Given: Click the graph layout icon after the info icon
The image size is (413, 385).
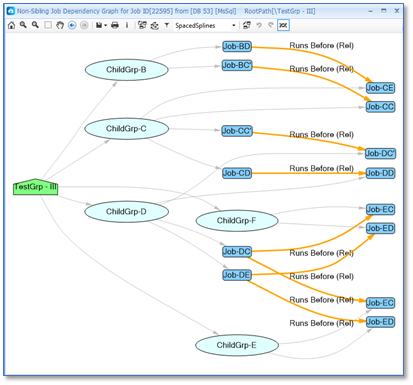Looking at the screenshot, I should [142, 25].
